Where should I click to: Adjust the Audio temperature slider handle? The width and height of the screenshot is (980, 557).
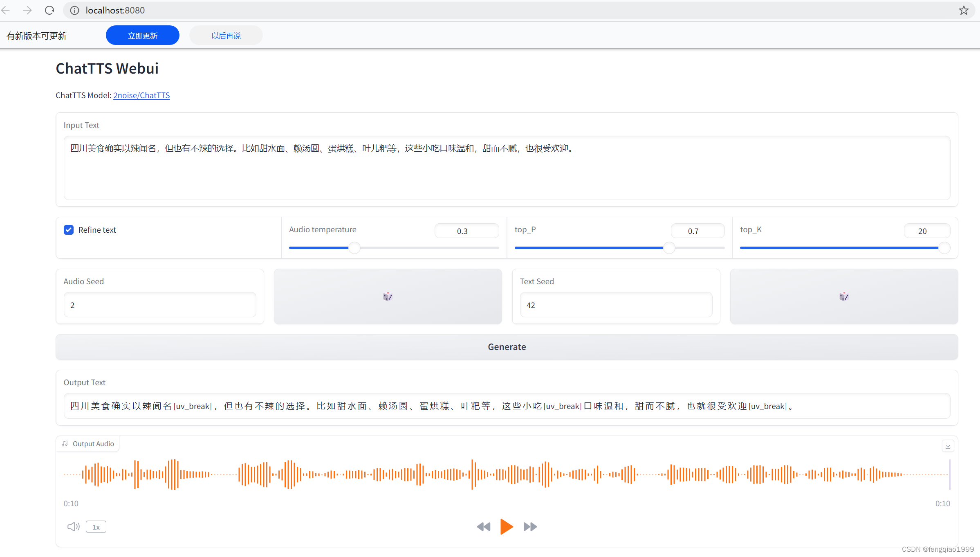coord(354,248)
